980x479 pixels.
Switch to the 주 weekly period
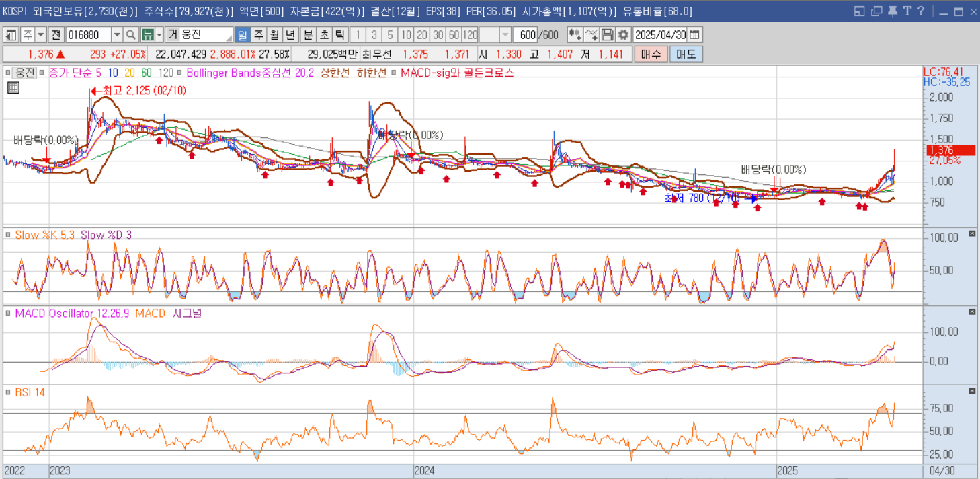click(258, 35)
